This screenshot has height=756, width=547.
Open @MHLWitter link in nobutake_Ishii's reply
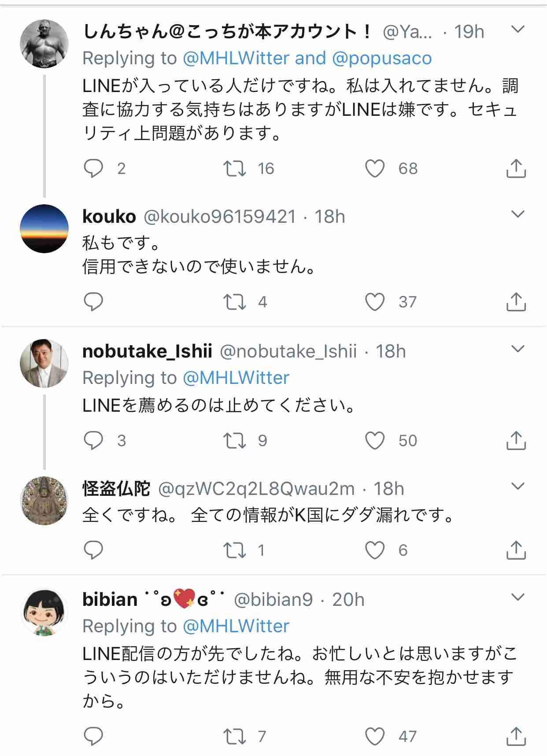click(236, 378)
